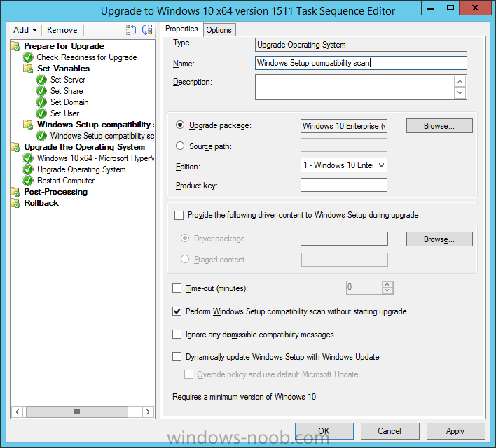This screenshot has height=448, width=496.
Task: Check Dynamically update Windows Setup with Windows Update
Action: click(x=177, y=356)
